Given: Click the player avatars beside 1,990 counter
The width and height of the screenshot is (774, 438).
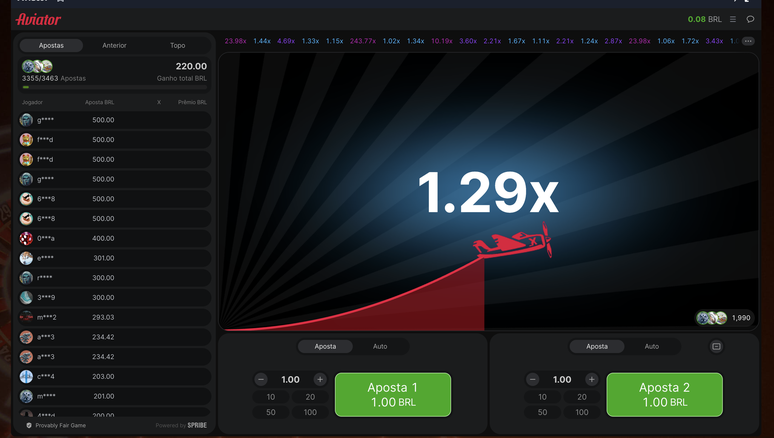Looking at the screenshot, I should [711, 318].
